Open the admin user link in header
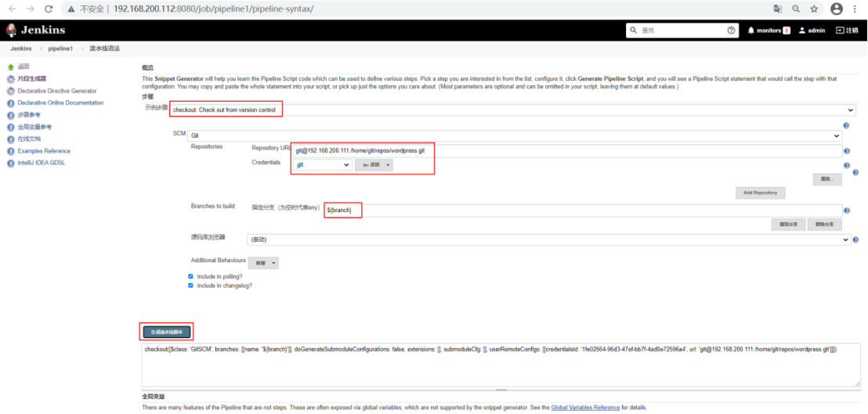Image resolution: width=868 pixels, height=414 pixels. [812, 31]
